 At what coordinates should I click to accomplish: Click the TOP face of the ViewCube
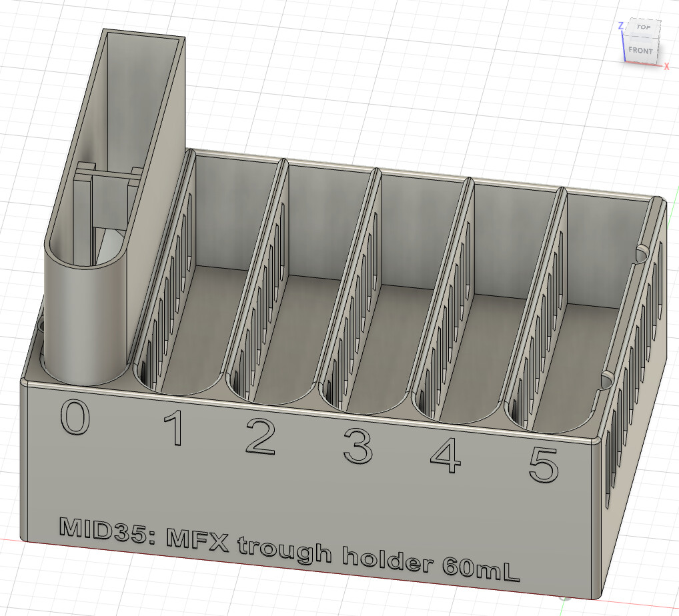[x=643, y=28]
